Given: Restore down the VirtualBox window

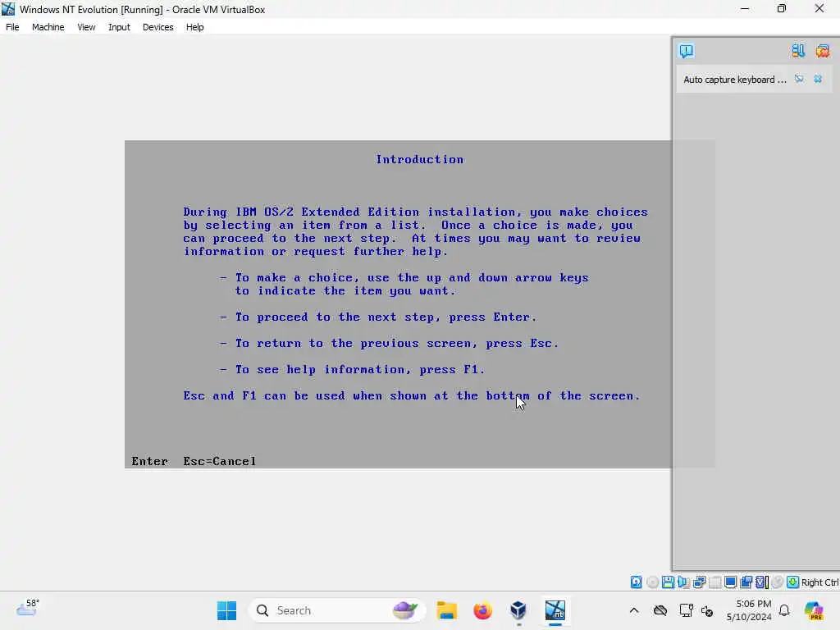Looking at the screenshot, I should pos(782,9).
